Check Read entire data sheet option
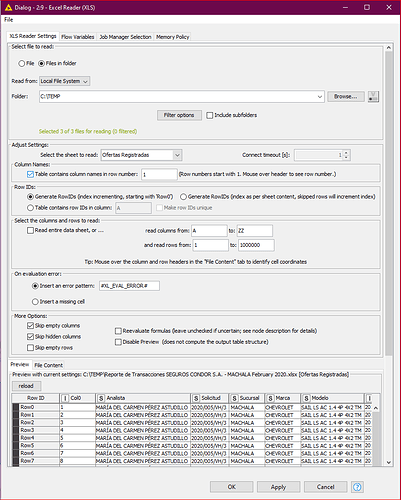This screenshot has height=500, width=401. coord(30,230)
